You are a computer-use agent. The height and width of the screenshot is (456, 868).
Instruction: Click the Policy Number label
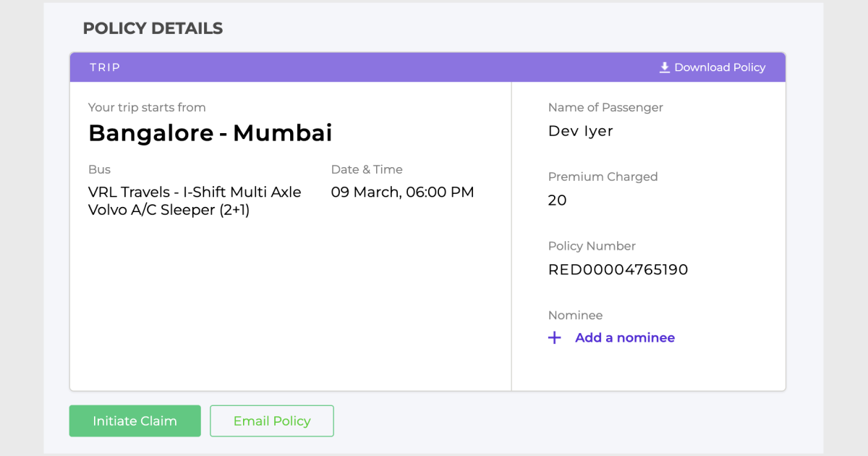pyautogui.click(x=592, y=246)
